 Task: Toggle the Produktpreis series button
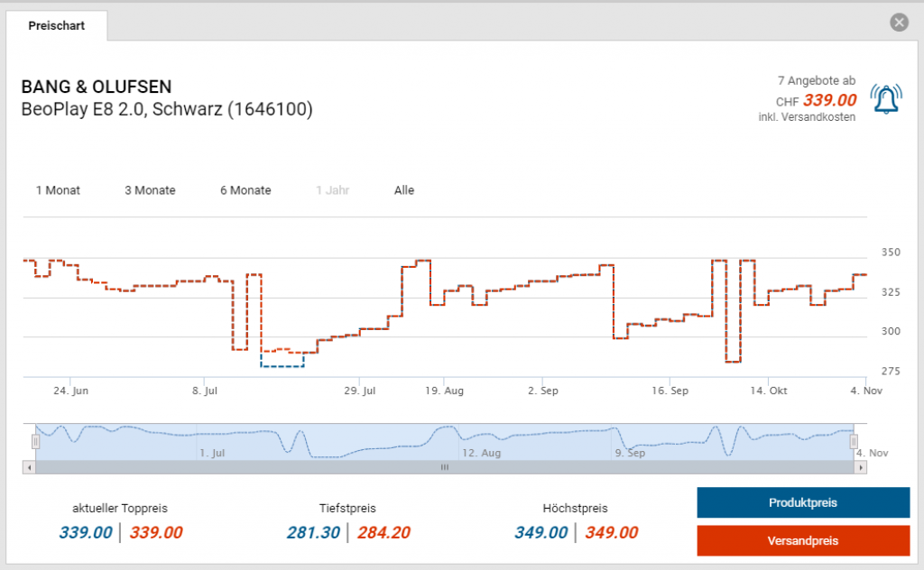click(x=803, y=503)
